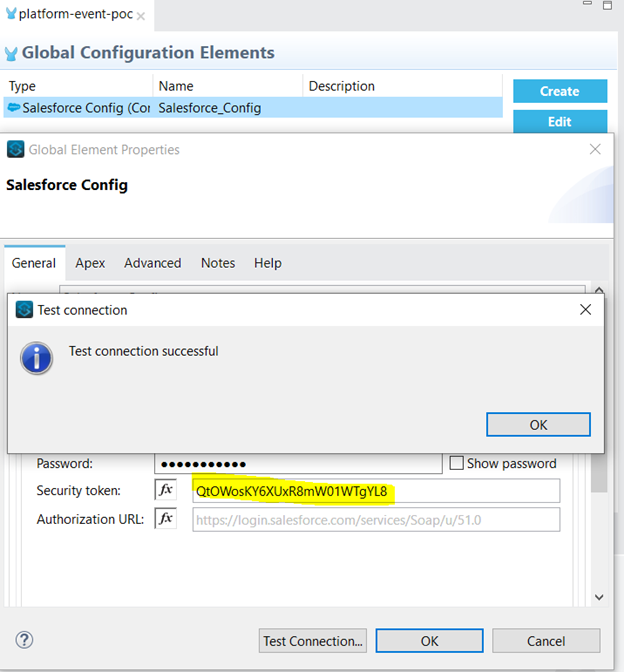This screenshot has width=624, height=672.
Task: Click Global Element Properties title icon
Action: coord(15,149)
